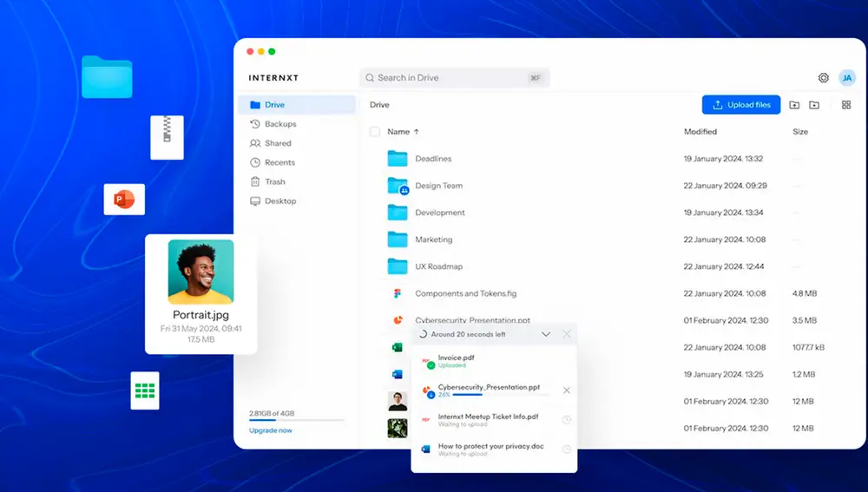Open the Development folder icon
The height and width of the screenshot is (492, 868).
pyautogui.click(x=398, y=212)
